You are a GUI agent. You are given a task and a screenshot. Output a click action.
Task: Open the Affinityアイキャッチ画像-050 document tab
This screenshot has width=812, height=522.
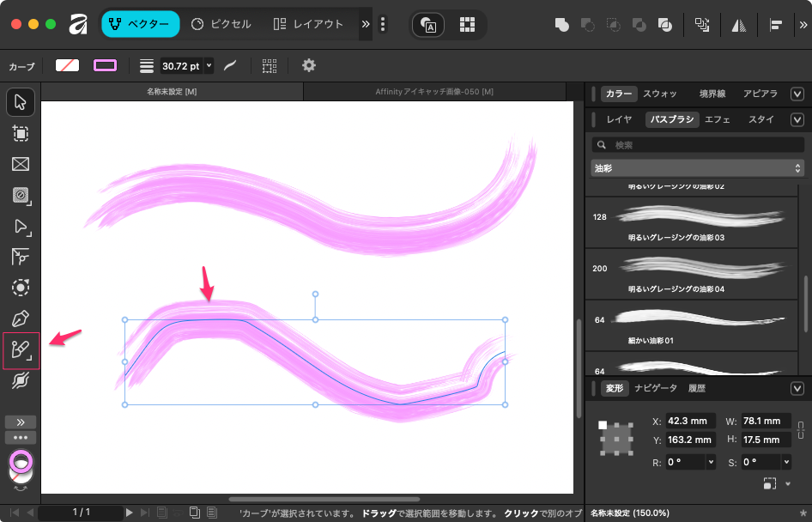click(x=433, y=92)
